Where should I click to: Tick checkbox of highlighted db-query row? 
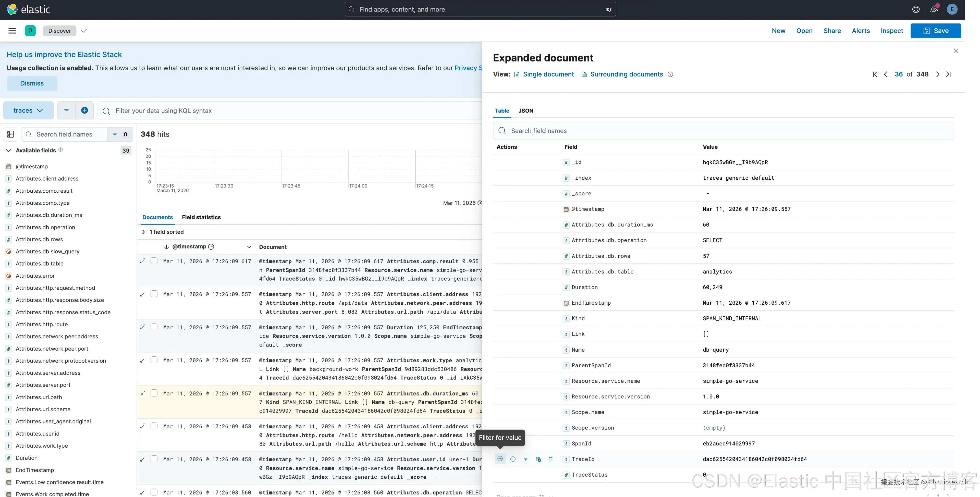[x=154, y=393]
